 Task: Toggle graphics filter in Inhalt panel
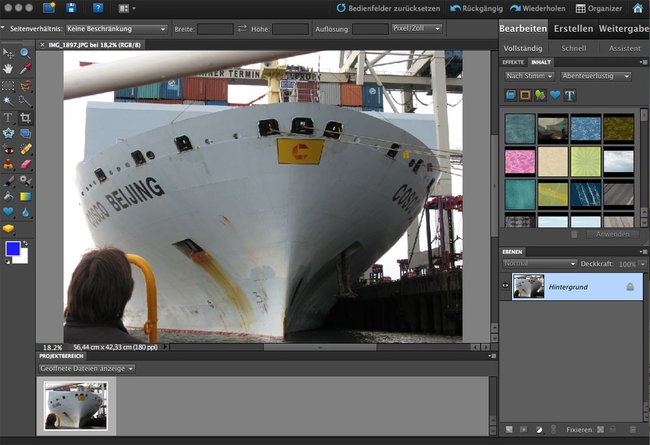pyautogui.click(x=540, y=95)
